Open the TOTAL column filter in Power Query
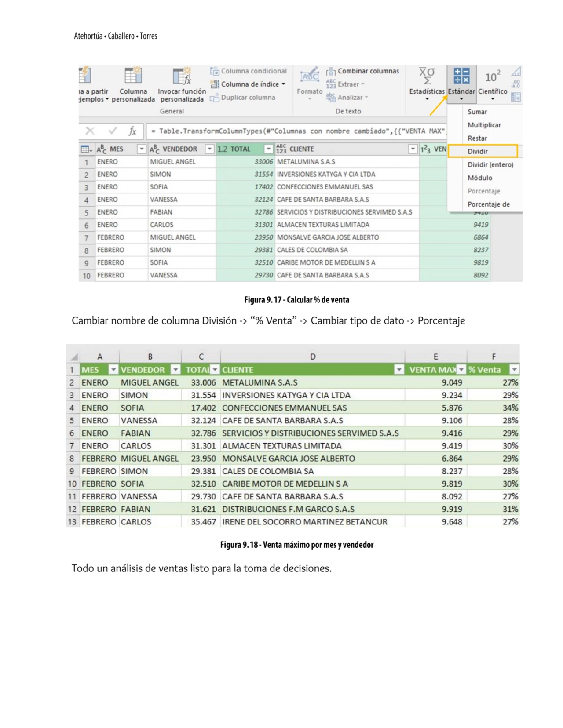This screenshot has height=728, width=563. pos(268,149)
